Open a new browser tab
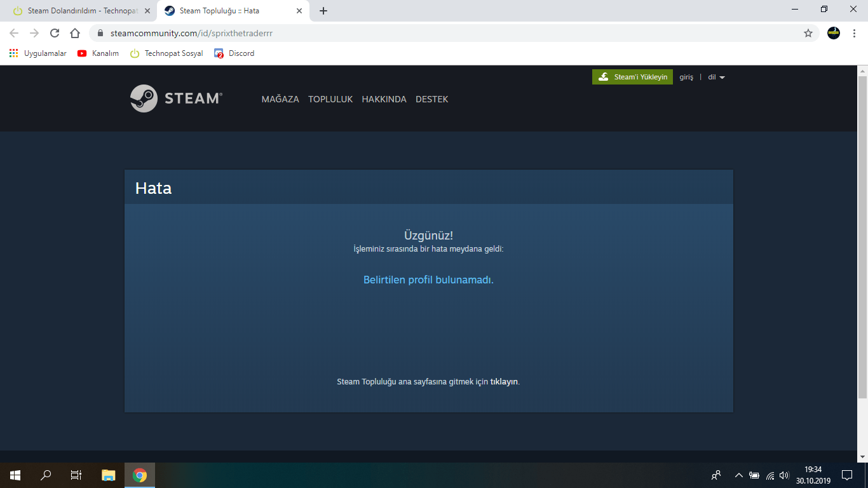The image size is (868, 488). [x=323, y=11]
